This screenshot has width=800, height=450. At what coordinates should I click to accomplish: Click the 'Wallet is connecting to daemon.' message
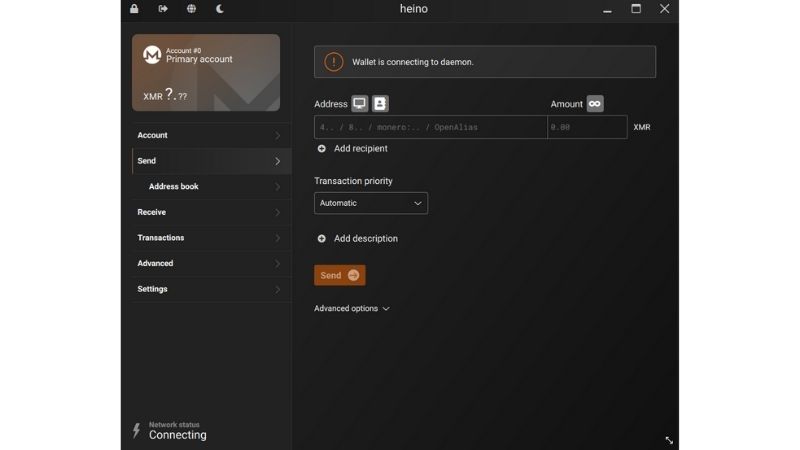[413, 62]
